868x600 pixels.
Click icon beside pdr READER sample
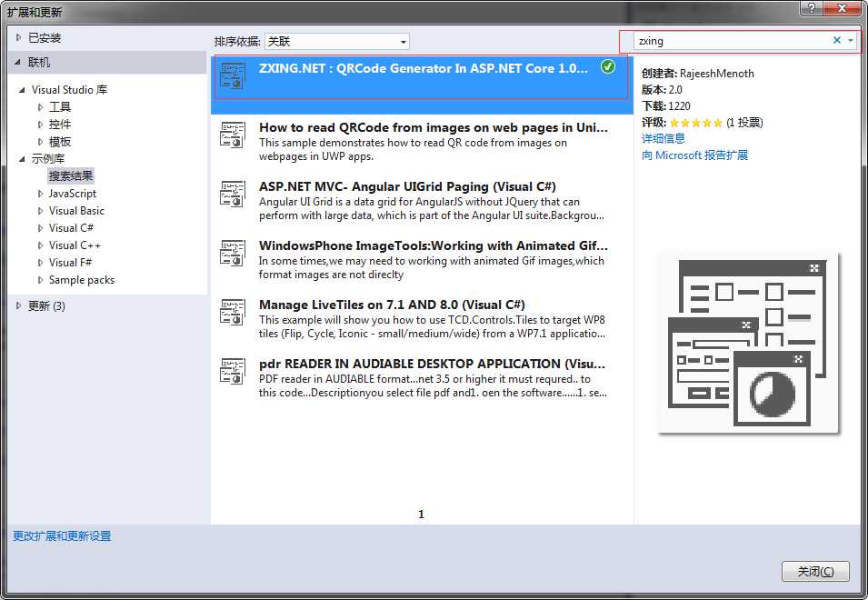(x=233, y=372)
